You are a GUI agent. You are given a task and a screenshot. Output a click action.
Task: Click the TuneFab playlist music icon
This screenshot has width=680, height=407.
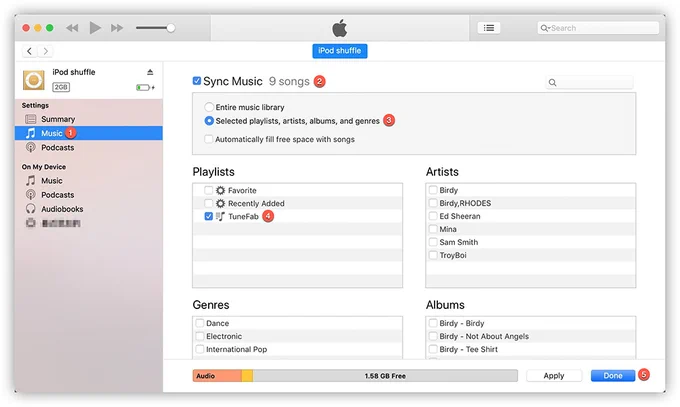tap(220, 216)
